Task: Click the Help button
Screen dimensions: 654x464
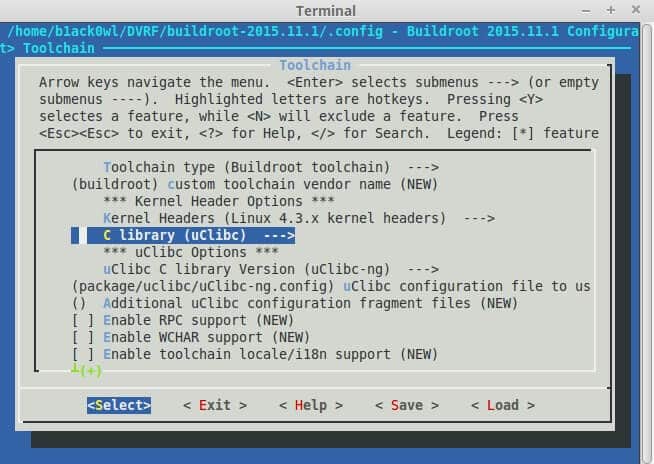Action: 311,405
